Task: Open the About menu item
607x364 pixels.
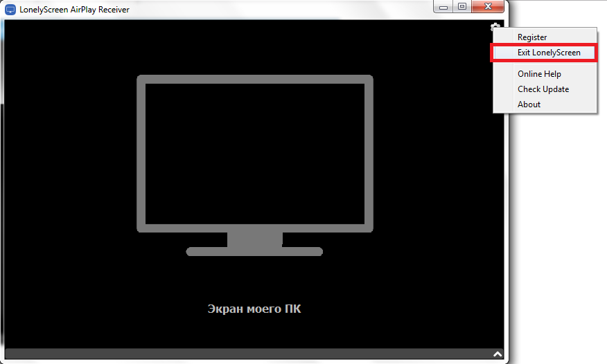Action: point(529,104)
